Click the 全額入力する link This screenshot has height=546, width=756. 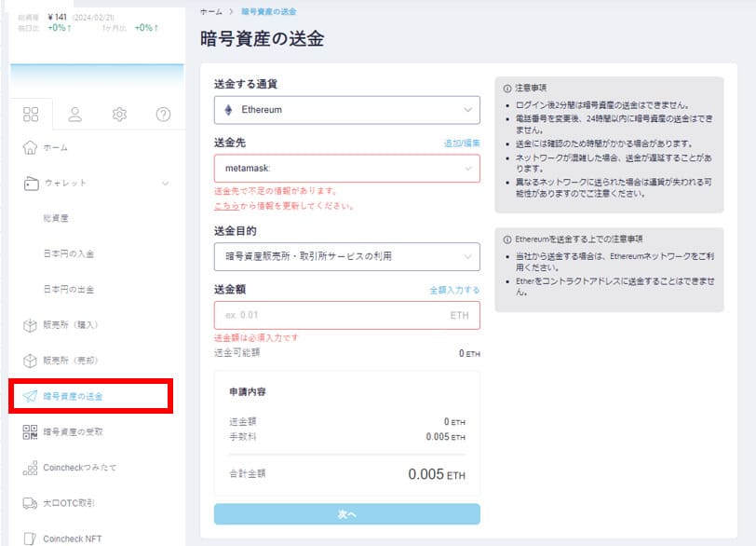coord(453,291)
